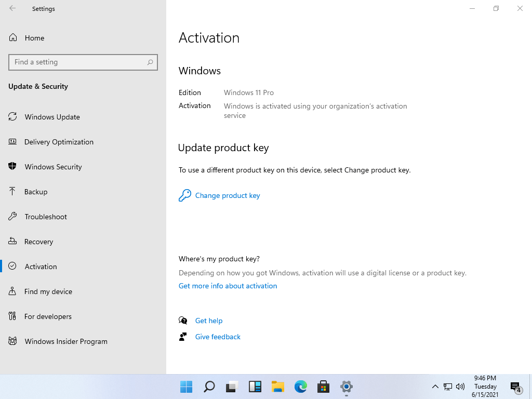Click the Windows Insider Program cat icon

tap(12, 341)
